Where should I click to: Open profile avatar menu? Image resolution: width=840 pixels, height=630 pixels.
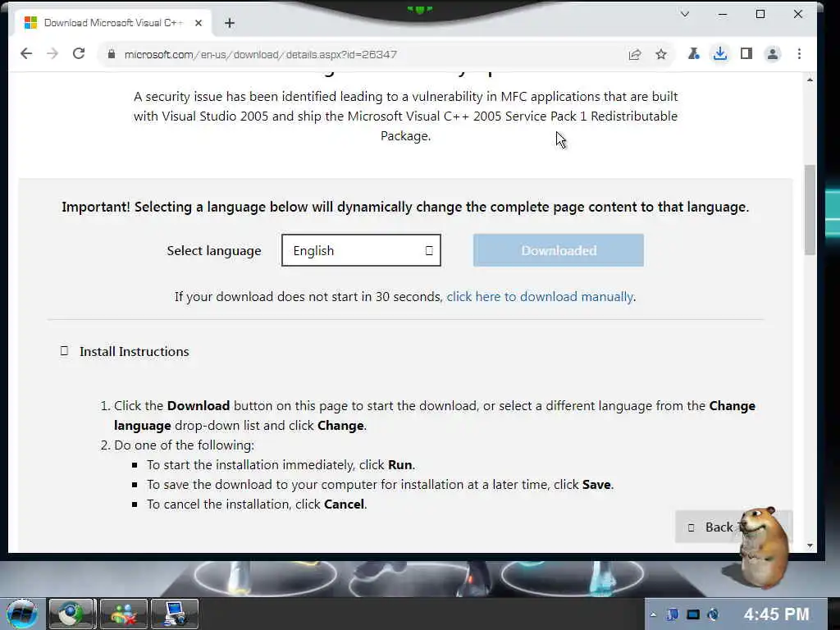click(x=773, y=53)
